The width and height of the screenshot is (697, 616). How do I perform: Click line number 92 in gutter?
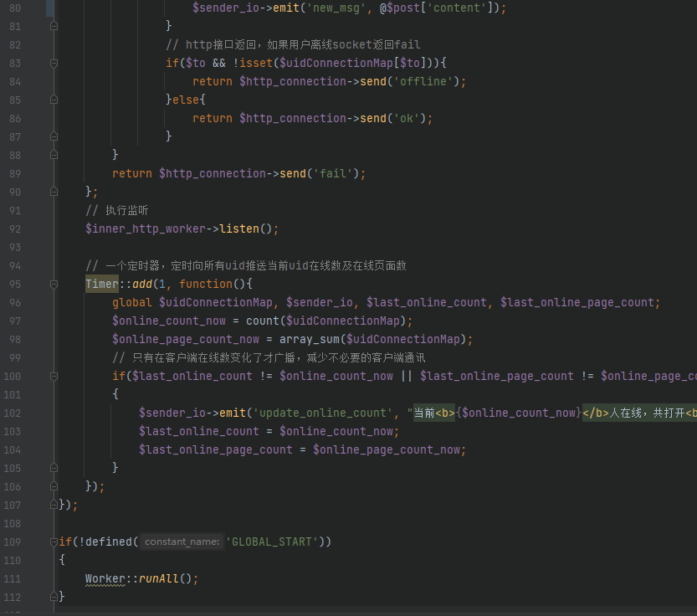pyautogui.click(x=15, y=228)
